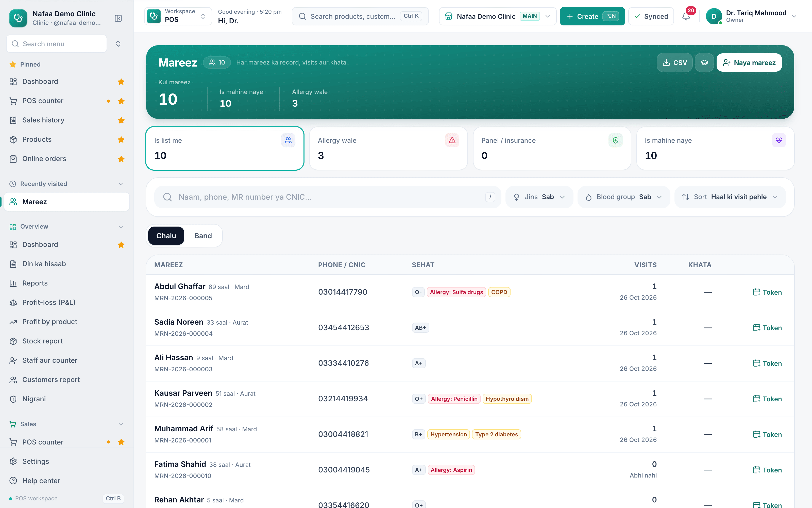Export patients via CSV button
The width and height of the screenshot is (812, 508).
click(674, 62)
